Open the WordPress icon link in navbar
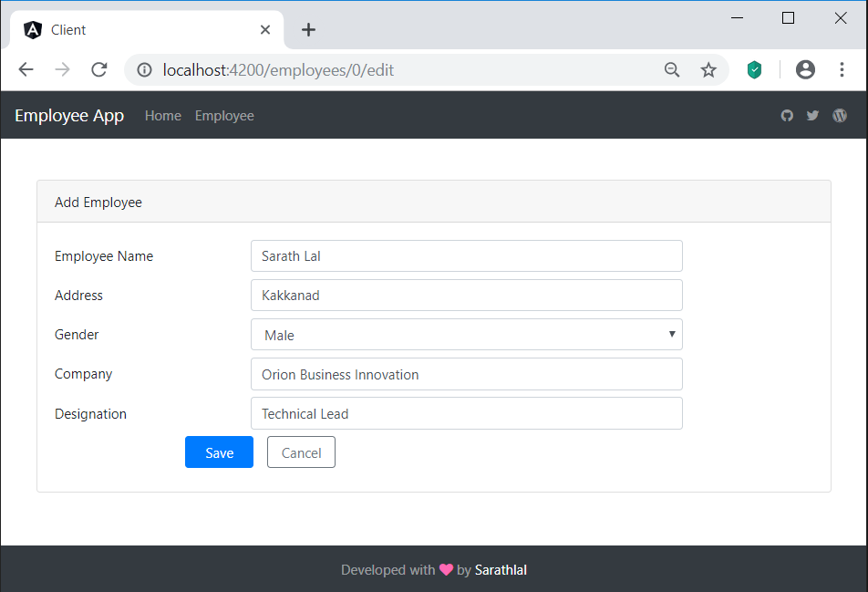This screenshot has height=592, width=868. pyautogui.click(x=840, y=116)
